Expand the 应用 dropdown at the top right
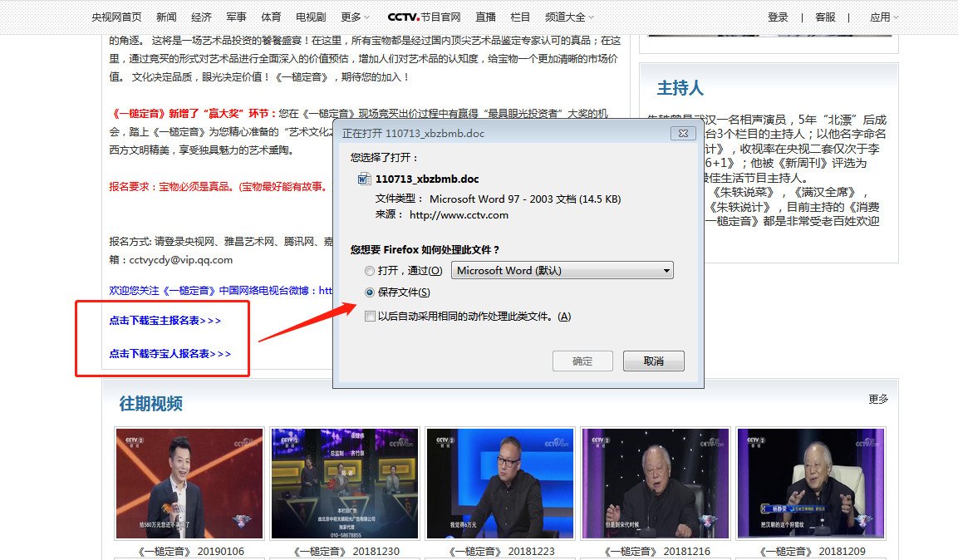The image size is (958, 560). click(883, 16)
